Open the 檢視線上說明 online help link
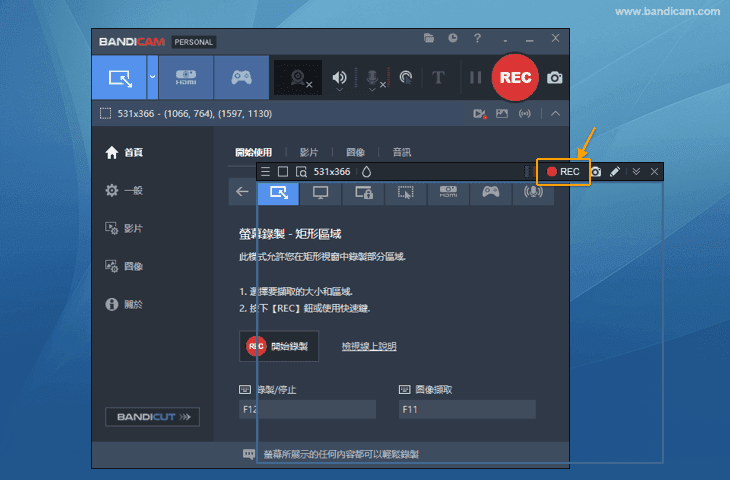This screenshot has width=730, height=480. pos(369,346)
